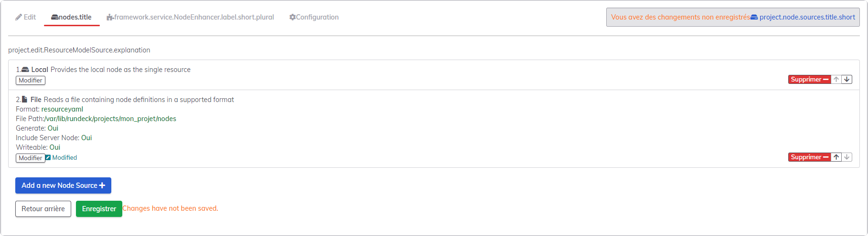
Task: Move Local source down with arrow
Action: [847, 80]
